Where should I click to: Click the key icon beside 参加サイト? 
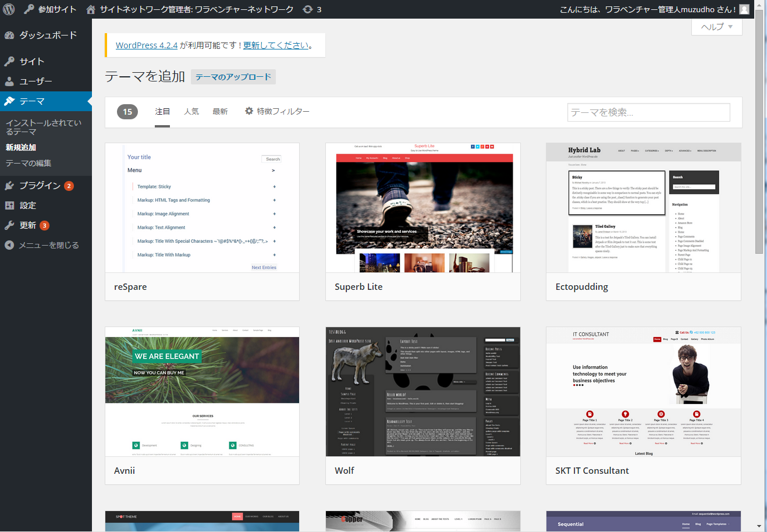29,9
